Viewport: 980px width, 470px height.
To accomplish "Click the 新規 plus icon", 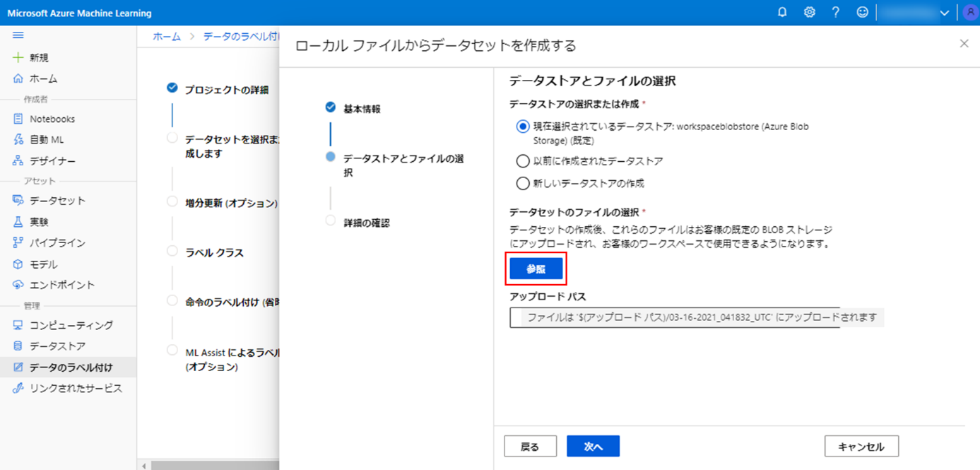I will (x=18, y=57).
